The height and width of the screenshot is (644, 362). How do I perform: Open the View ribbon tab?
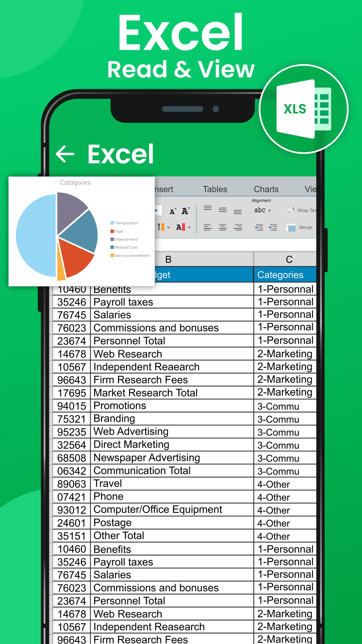tap(310, 189)
